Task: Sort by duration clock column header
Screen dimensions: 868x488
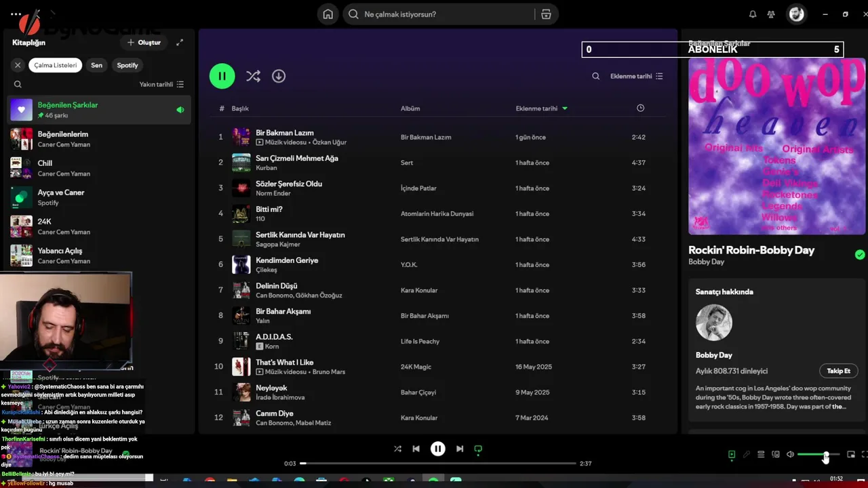Action: click(641, 108)
